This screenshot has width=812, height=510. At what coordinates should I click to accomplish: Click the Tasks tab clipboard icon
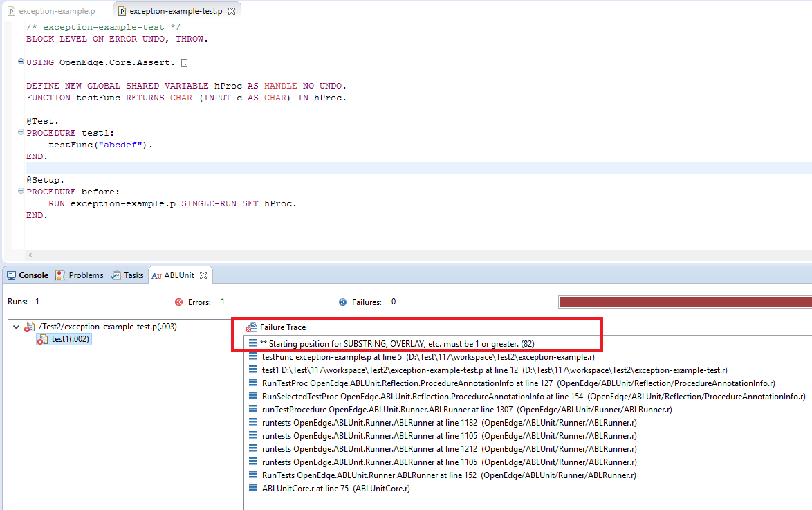point(116,275)
